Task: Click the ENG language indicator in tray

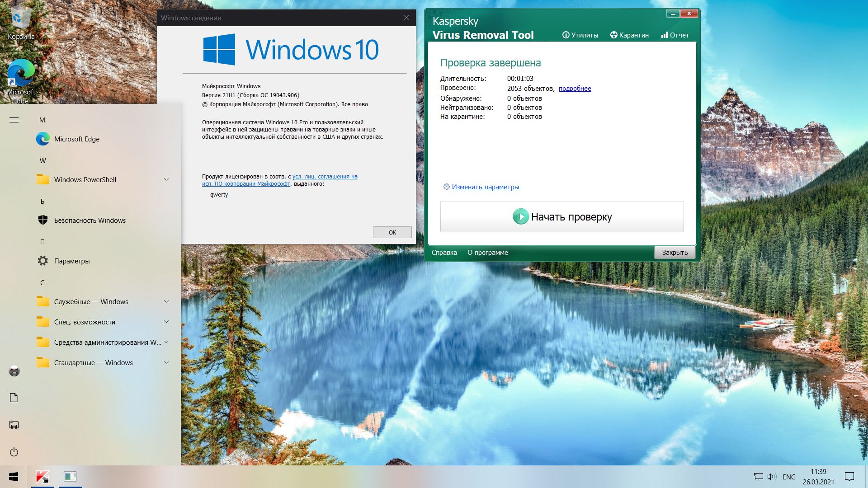Action: 789,477
